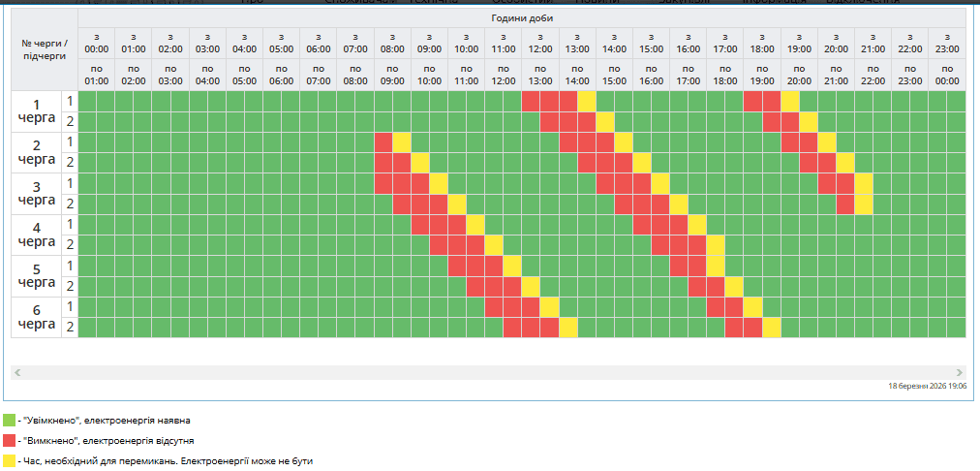Click the "1 черга" row label
The width and height of the screenshot is (980, 471).
tap(37, 111)
